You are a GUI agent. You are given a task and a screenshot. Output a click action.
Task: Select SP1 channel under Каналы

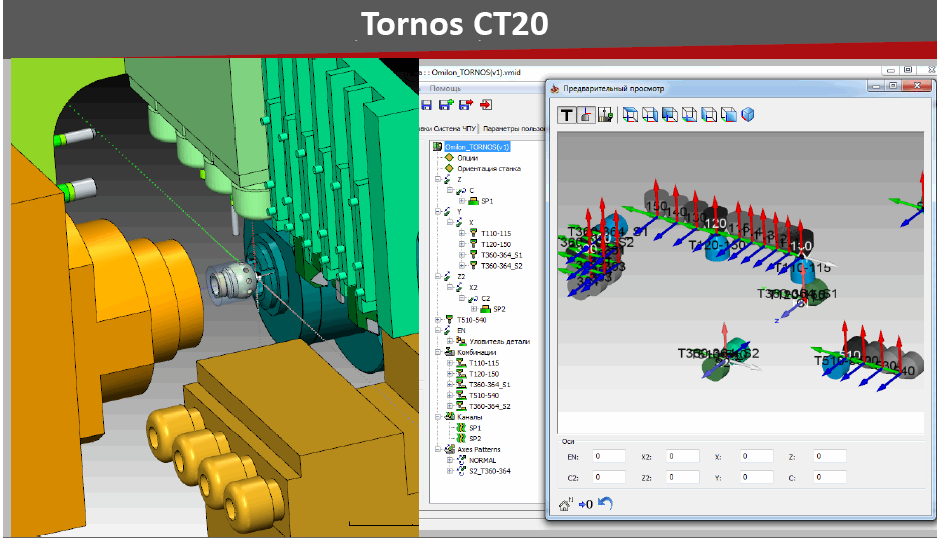click(475, 428)
